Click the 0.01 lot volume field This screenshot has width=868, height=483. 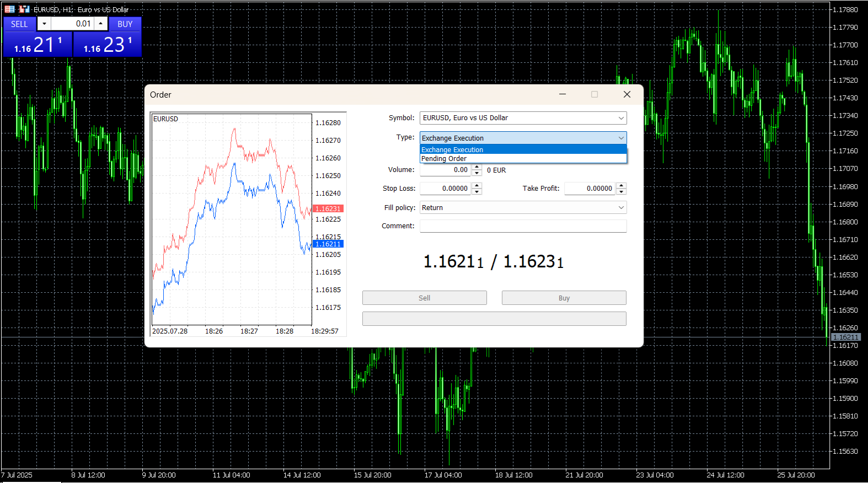72,24
